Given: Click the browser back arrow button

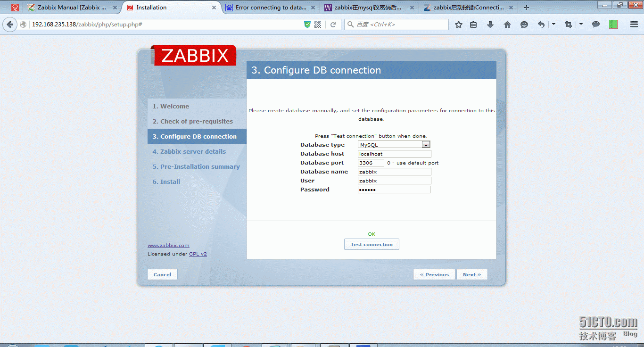Looking at the screenshot, I should 10,25.
